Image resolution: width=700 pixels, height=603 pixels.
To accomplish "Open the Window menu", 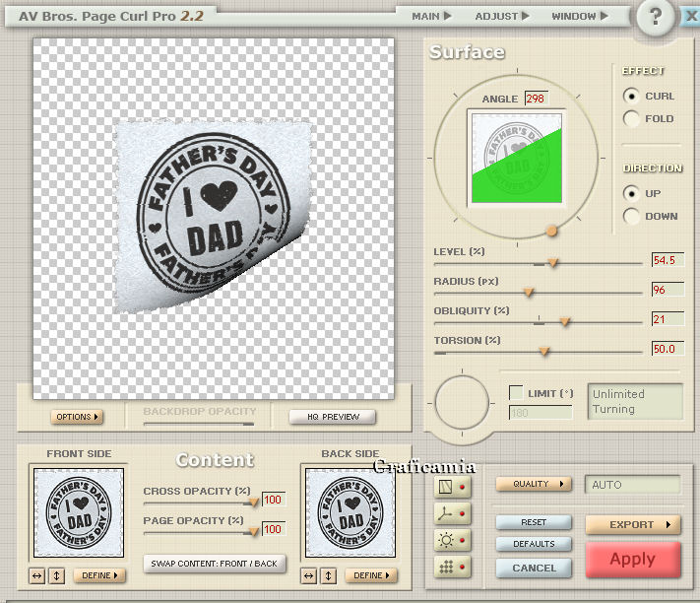I will point(580,16).
